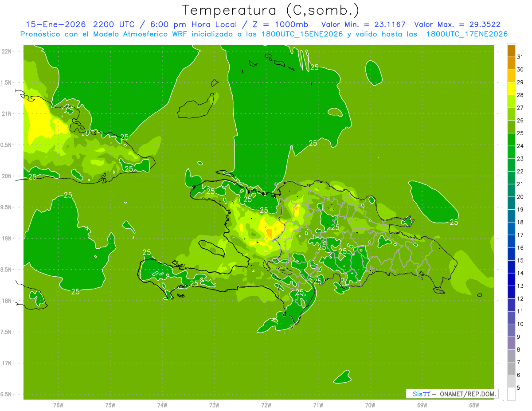Click the 70W longitude label
Screen dimensions: 532x411
370,405
